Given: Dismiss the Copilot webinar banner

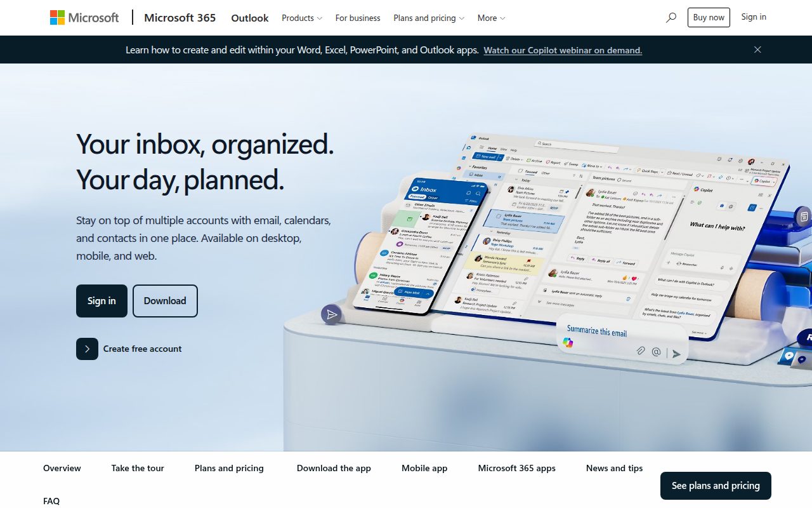Looking at the screenshot, I should point(757,50).
